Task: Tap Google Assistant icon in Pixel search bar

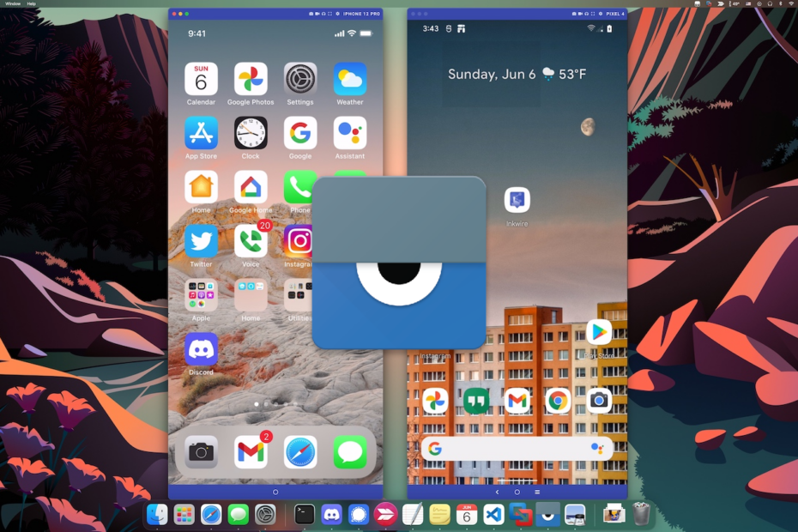Action: point(597,449)
